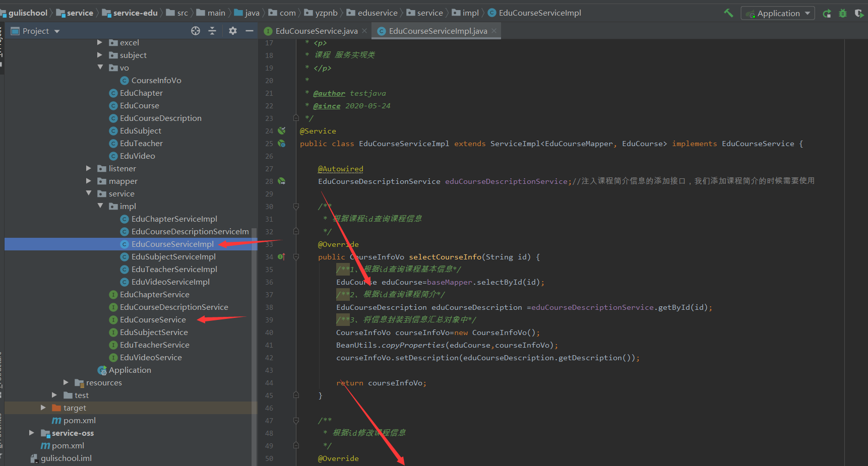
Task: Click the locate/scroll-from-source target icon
Action: pos(196,31)
